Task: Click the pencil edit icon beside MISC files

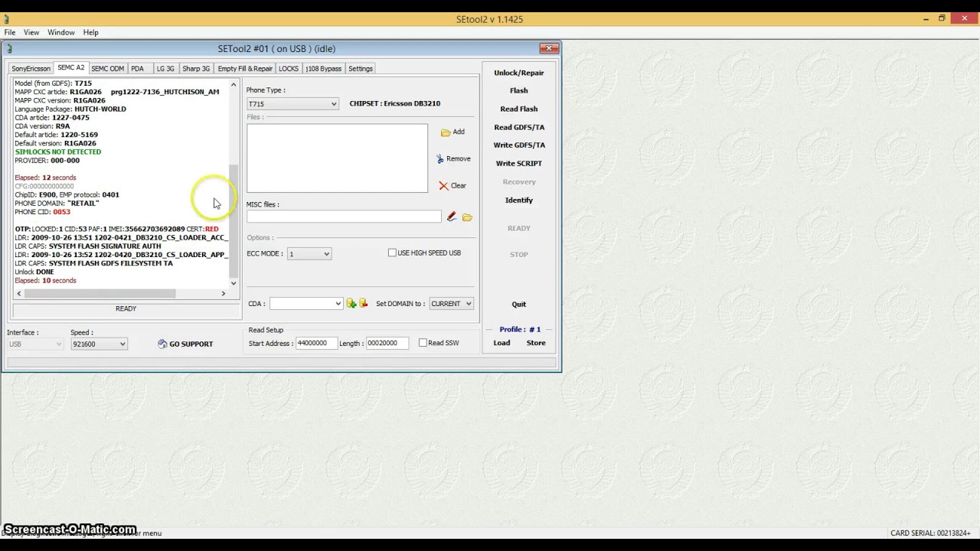Action: (x=452, y=217)
